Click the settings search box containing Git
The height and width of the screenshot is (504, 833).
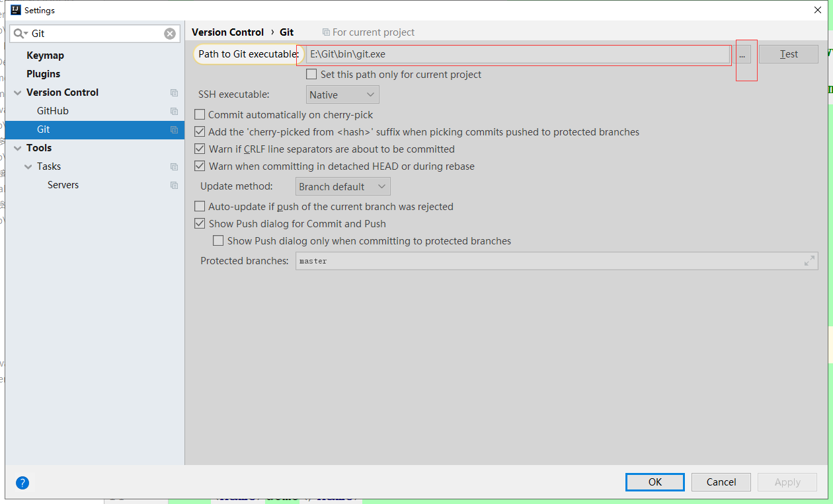(x=95, y=34)
